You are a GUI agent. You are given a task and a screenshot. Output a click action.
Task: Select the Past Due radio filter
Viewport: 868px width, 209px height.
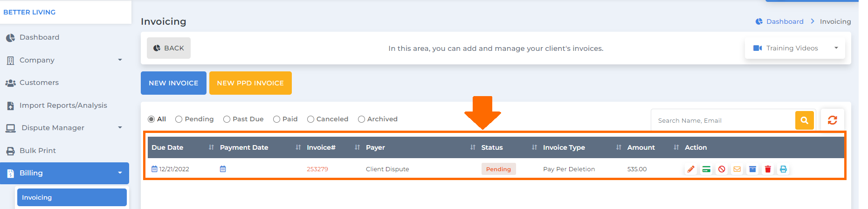tap(243, 119)
